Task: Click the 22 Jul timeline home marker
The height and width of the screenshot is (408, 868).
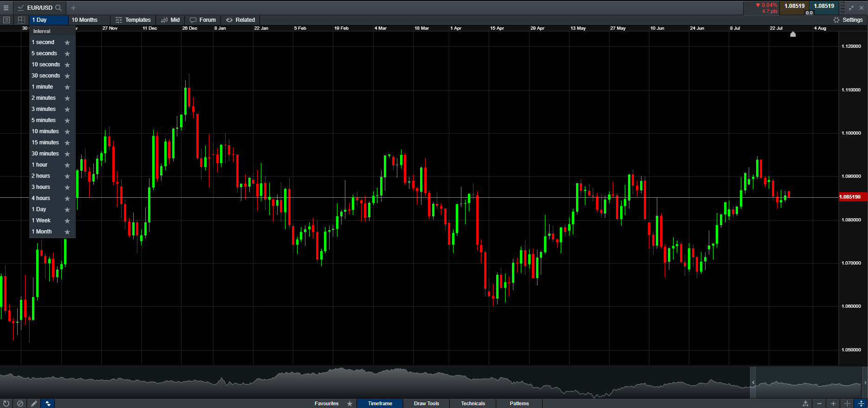Action: [793, 34]
